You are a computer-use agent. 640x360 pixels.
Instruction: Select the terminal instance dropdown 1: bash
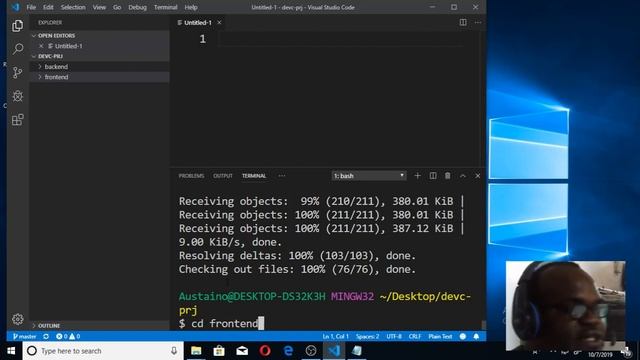tap(369, 176)
